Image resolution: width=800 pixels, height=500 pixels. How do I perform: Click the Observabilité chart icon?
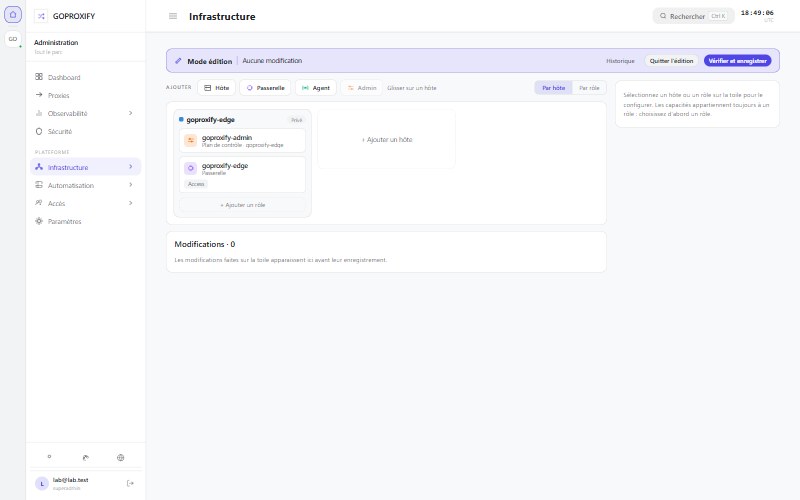click(39, 113)
